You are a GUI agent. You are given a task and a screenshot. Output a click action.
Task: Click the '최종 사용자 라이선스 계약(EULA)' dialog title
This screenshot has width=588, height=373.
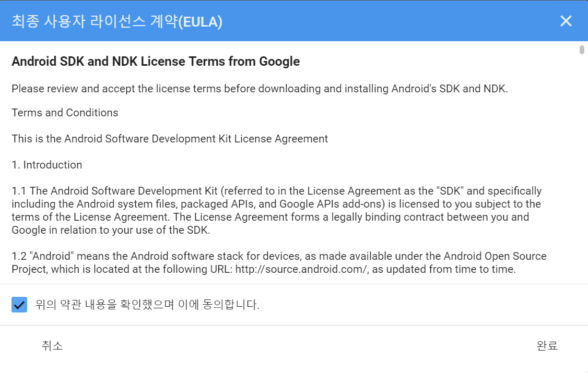pyautogui.click(x=117, y=21)
